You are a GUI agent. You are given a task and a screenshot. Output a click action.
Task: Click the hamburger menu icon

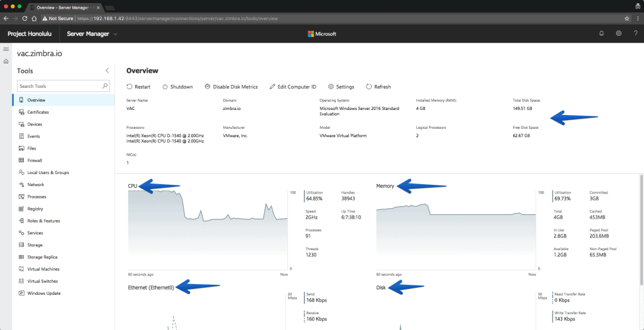tap(6, 49)
